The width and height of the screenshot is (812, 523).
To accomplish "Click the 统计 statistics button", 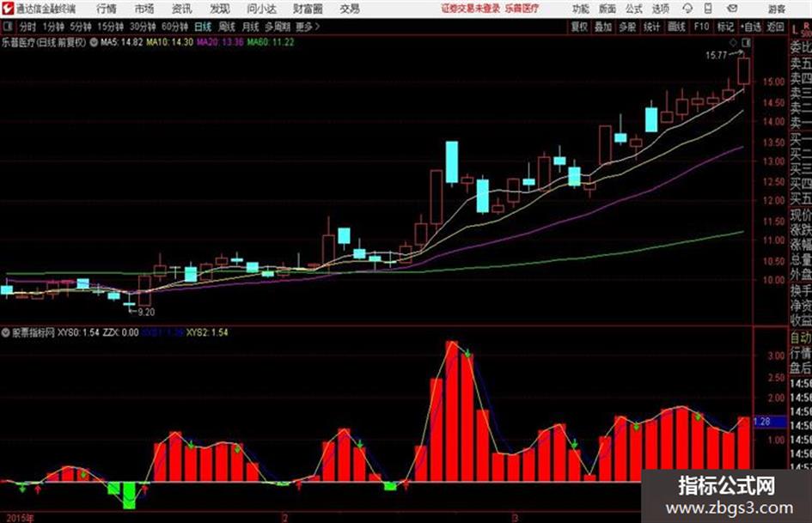I will [x=652, y=27].
